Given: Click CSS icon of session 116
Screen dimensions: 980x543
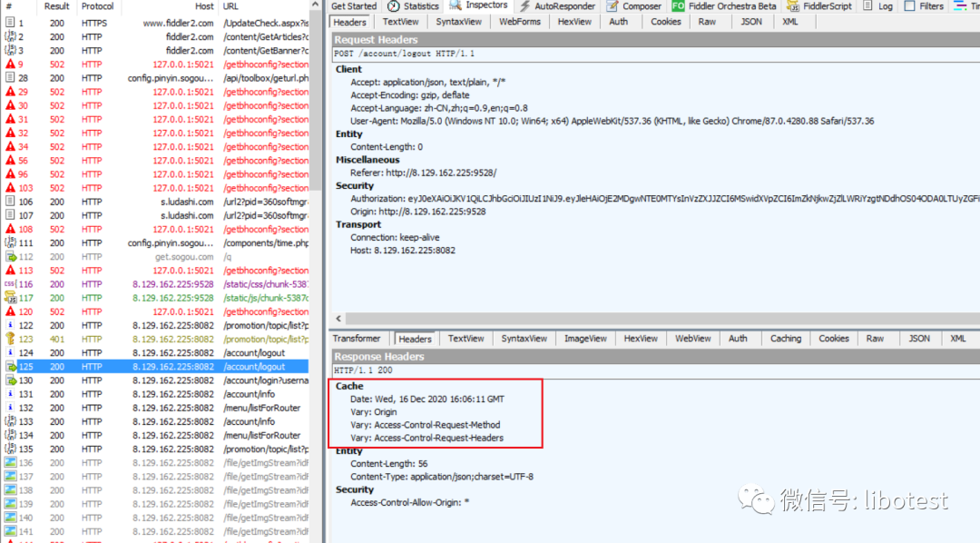Looking at the screenshot, I should pyautogui.click(x=10, y=284).
